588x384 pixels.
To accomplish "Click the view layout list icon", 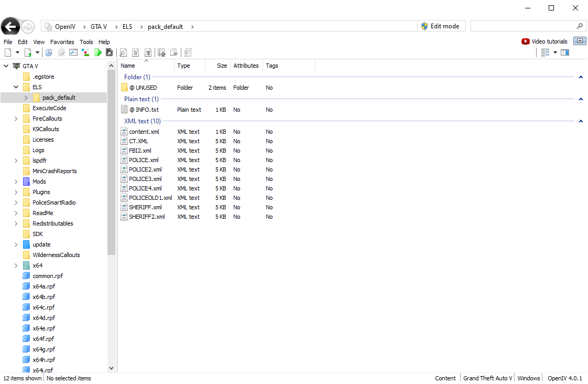I will (x=546, y=52).
